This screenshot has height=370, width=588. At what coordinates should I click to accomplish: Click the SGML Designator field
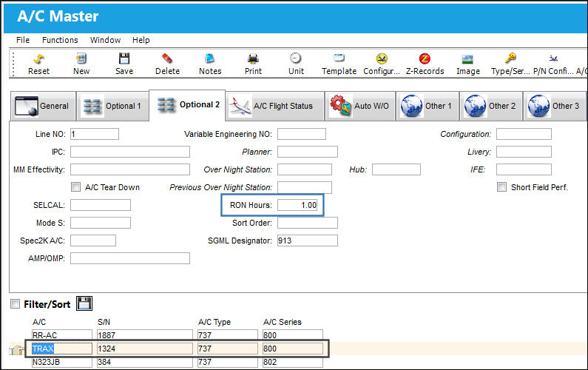308,240
